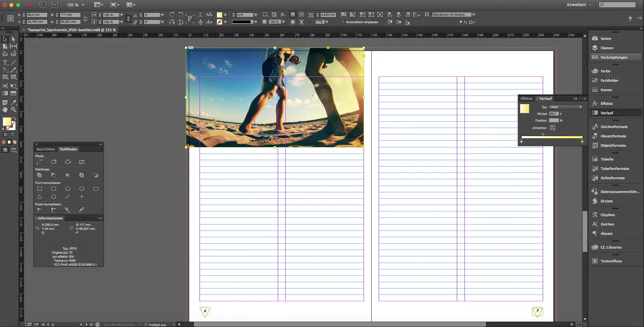Open the Farbfelder panel
This screenshot has height=327, width=644.
click(x=609, y=80)
